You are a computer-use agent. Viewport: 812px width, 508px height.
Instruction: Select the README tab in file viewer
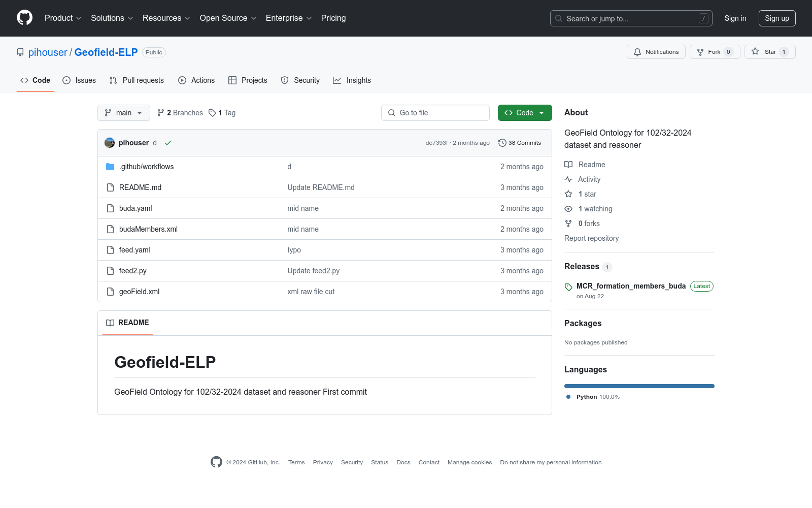pyautogui.click(x=127, y=323)
